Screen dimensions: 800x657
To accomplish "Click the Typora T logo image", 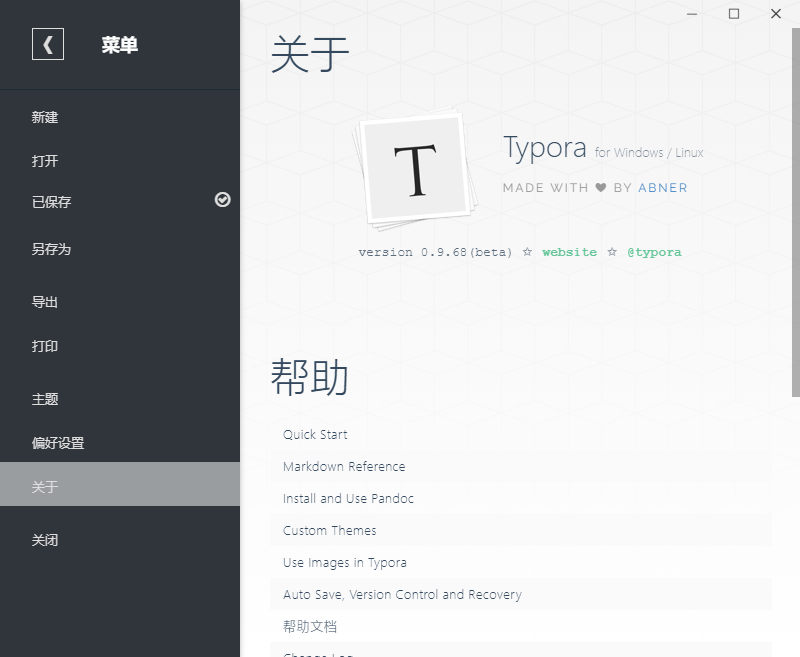I will point(415,169).
